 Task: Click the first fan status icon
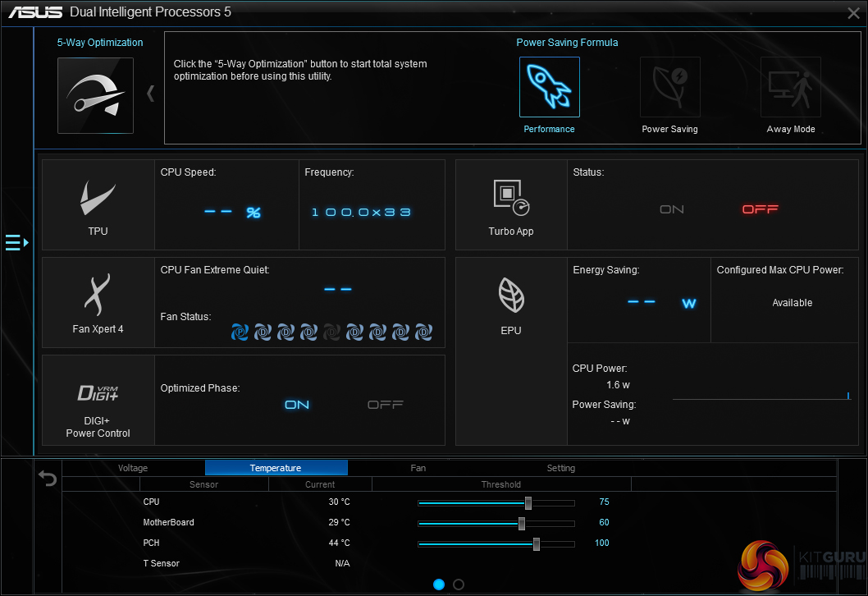click(240, 332)
